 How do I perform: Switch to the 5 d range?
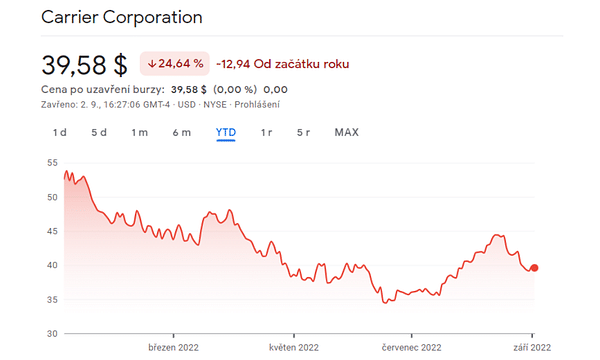[x=99, y=132]
